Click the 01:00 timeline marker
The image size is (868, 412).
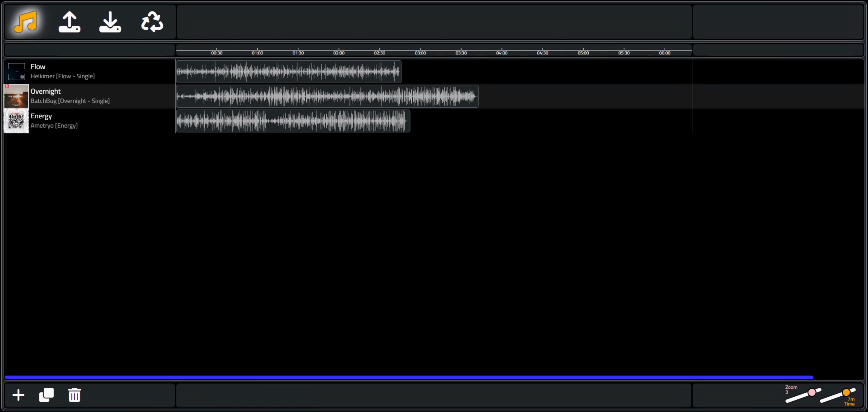point(257,53)
